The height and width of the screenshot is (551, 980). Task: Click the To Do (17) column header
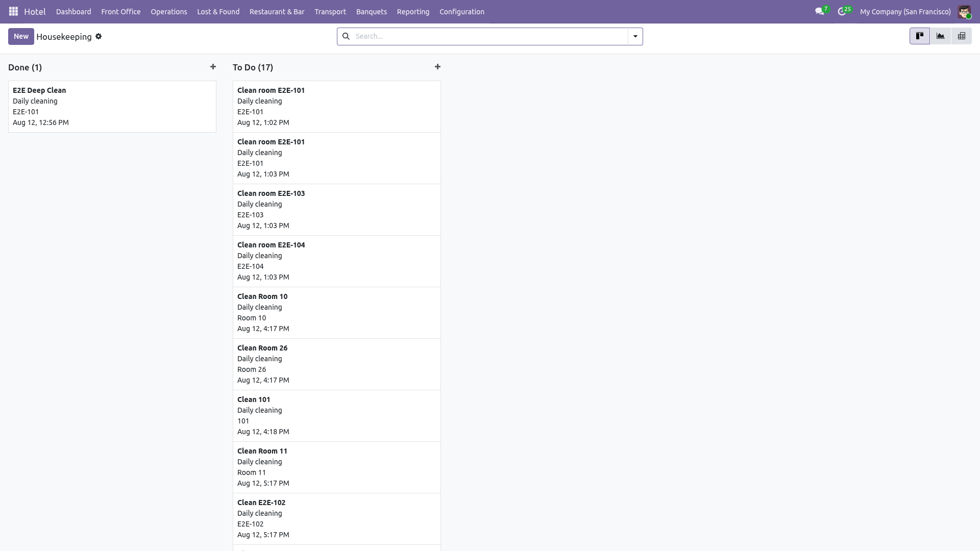coord(253,67)
